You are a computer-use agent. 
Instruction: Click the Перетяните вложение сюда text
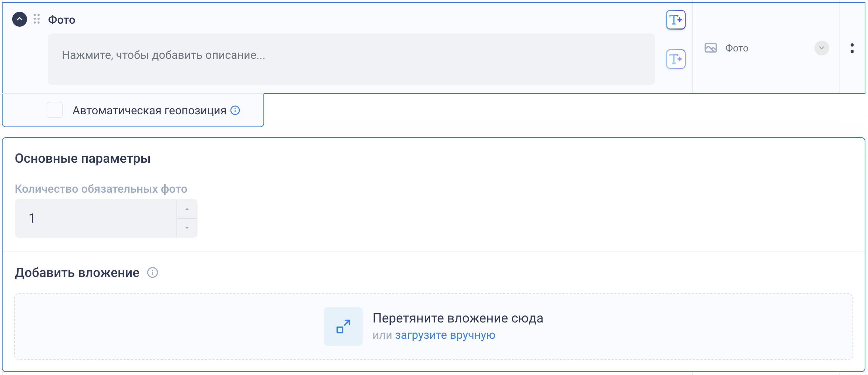(x=458, y=318)
